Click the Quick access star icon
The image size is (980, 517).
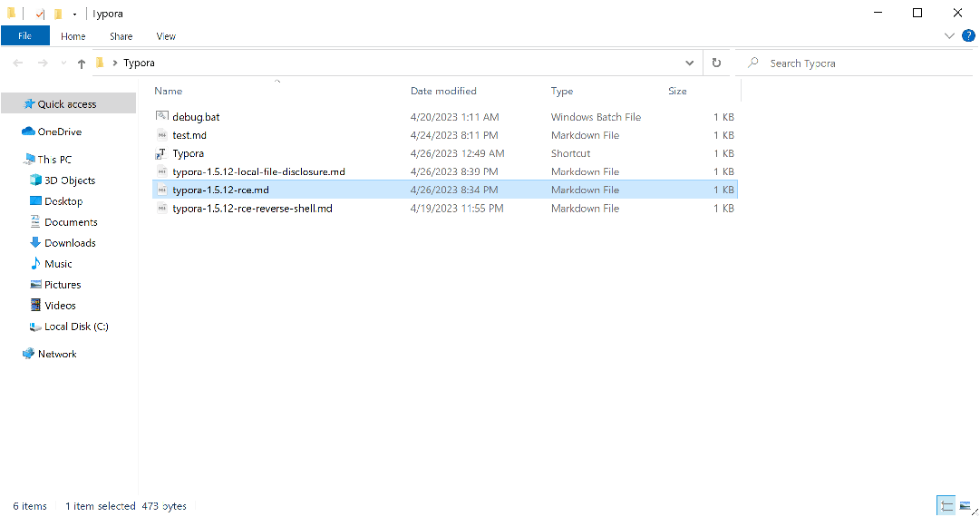pos(29,103)
